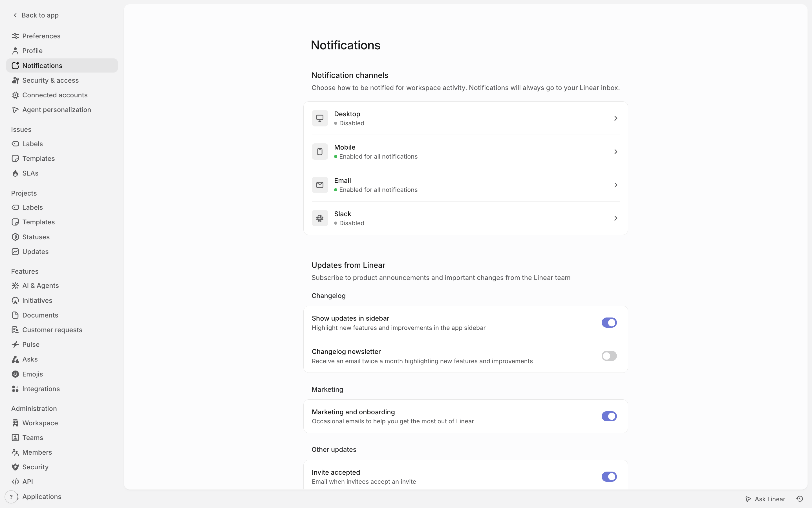Screen dimensions: 812x508
Task: Click the Workspace building icon
Action: (x=15, y=423)
